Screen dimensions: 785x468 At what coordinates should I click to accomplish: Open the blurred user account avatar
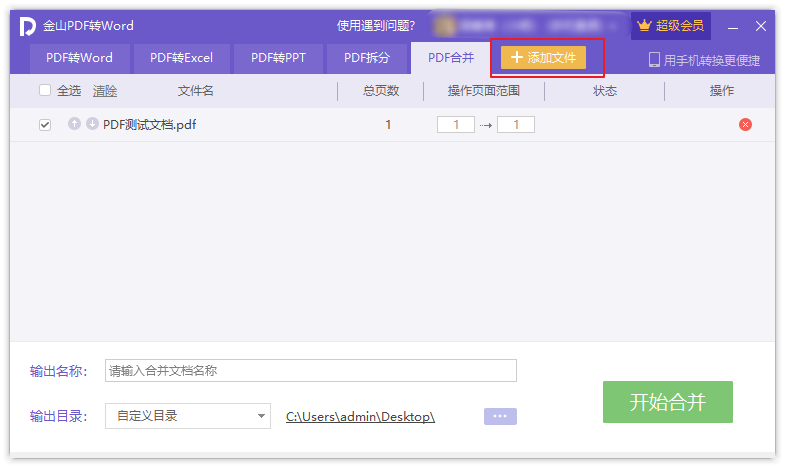pos(445,26)
